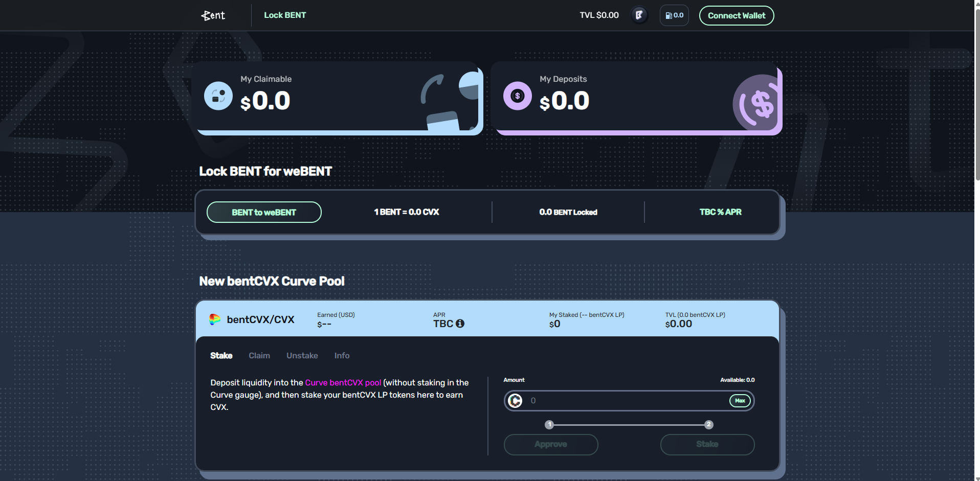Click the Connect Wallet button
The width and height of the screenshot is (980, 481).
(737, 15)
